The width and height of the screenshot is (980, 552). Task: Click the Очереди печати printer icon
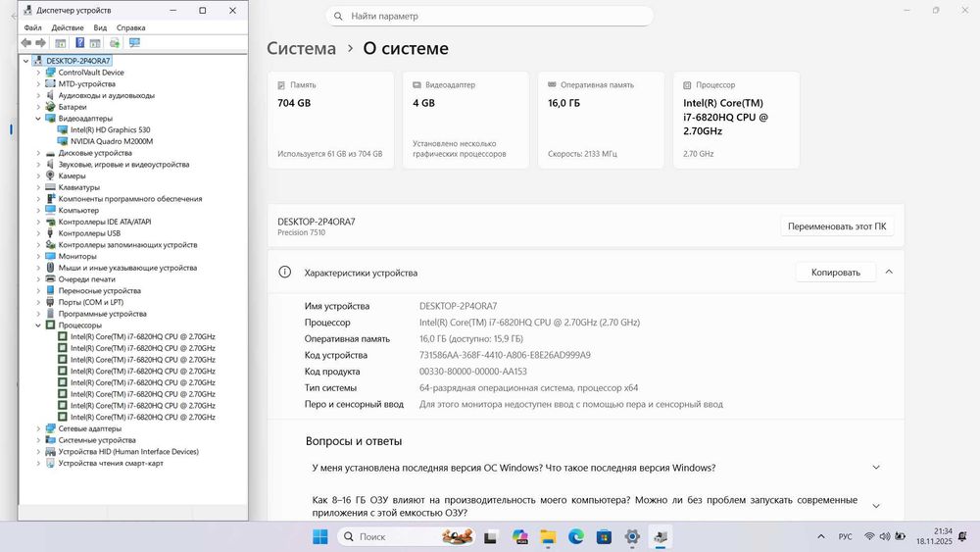(x=51, y=278)
